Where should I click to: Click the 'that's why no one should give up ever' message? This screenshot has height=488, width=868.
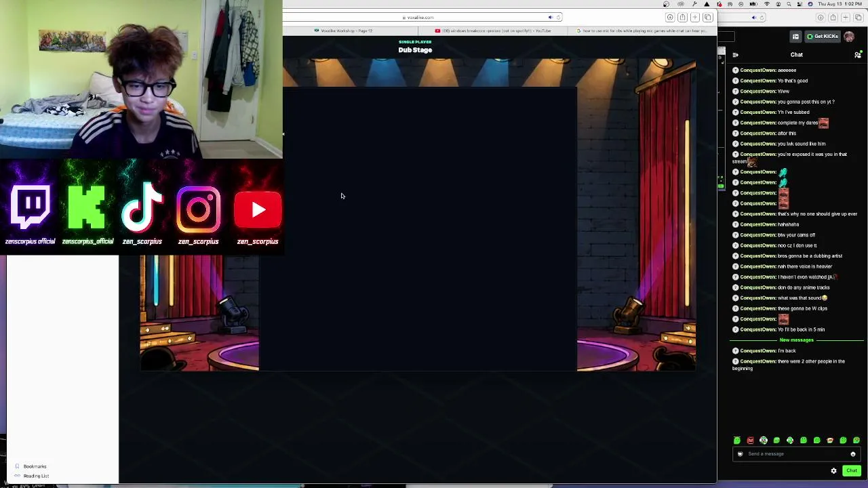817,214
